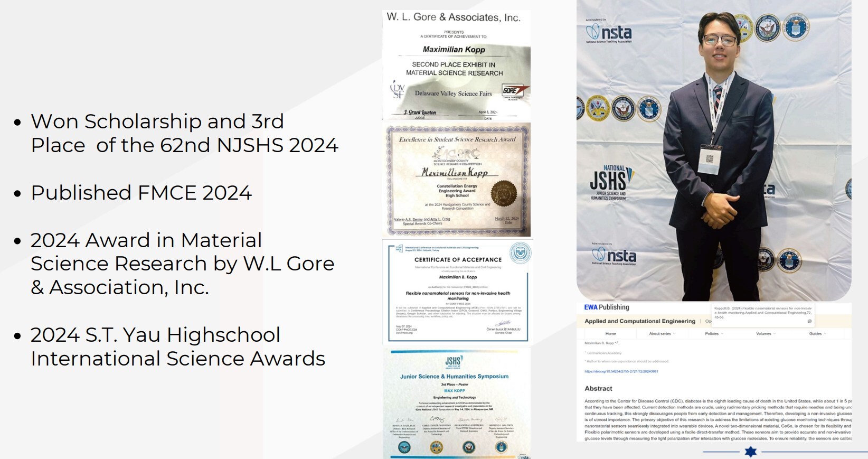Open the doi.org article link
Image resolution: width=868 pixels, height=459 pixels.
pyautogui.click(x=621, y=371)
